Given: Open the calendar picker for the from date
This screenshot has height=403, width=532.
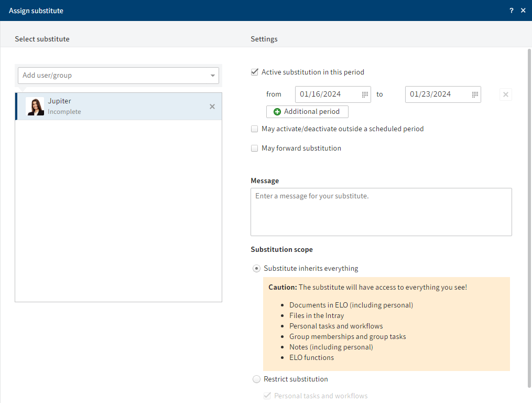Looking at the screenshot, I should (365, 94).
